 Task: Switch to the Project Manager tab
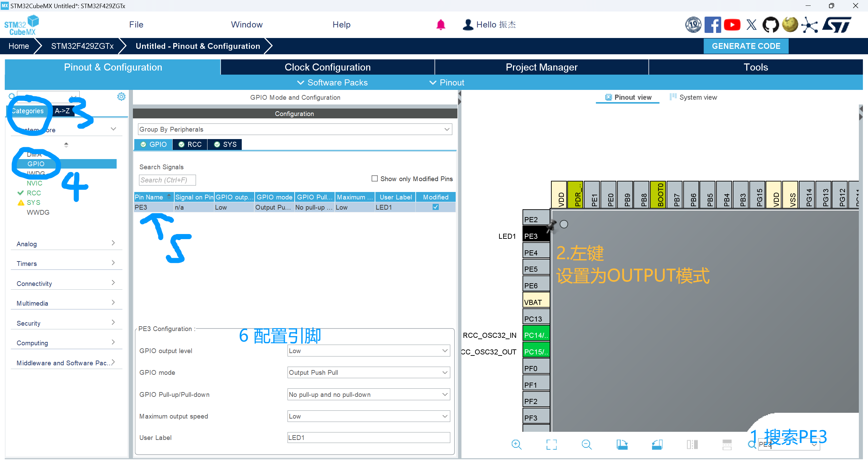541,67
